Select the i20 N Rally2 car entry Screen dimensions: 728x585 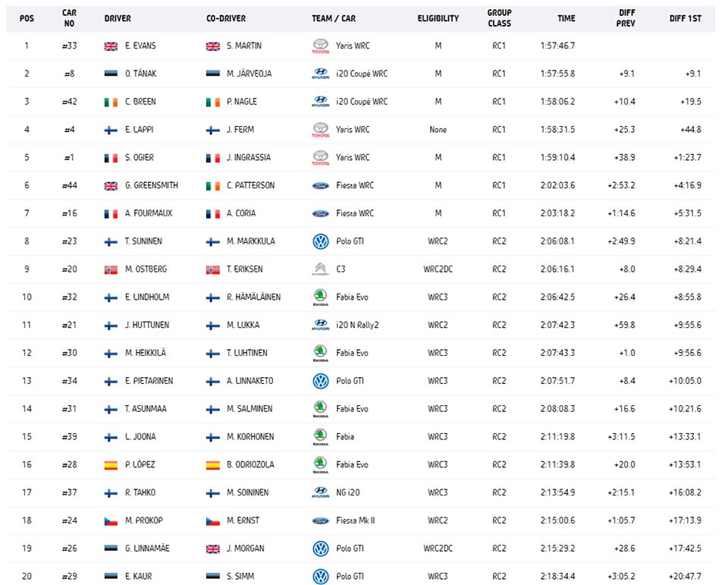point(357,325)
